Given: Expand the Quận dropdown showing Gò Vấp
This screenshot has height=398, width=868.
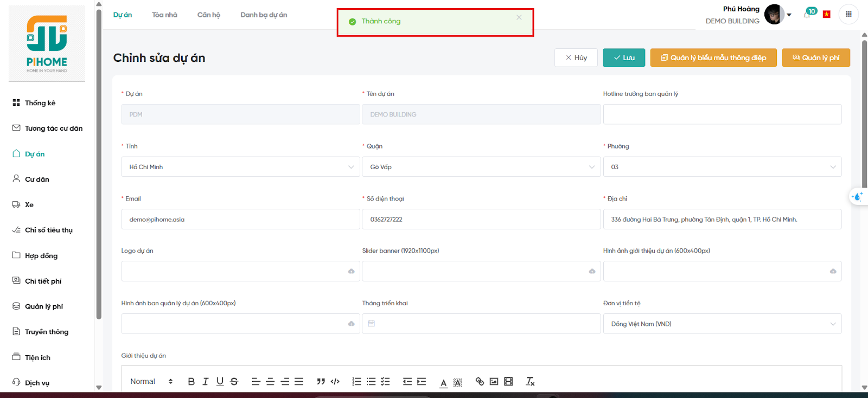Looking at the screenshot, I should click(481, 167).
